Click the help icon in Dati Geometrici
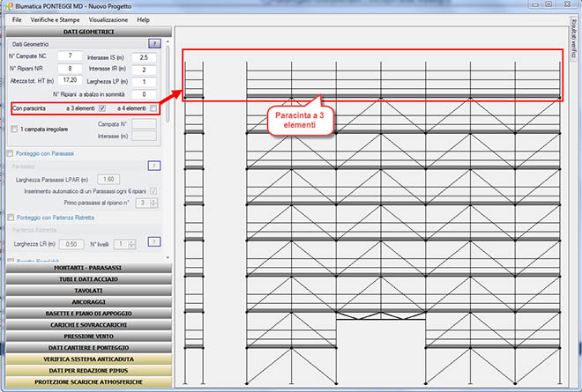This screenshot has height=392, width=582. pyautogui.click(x=154, y=42)
